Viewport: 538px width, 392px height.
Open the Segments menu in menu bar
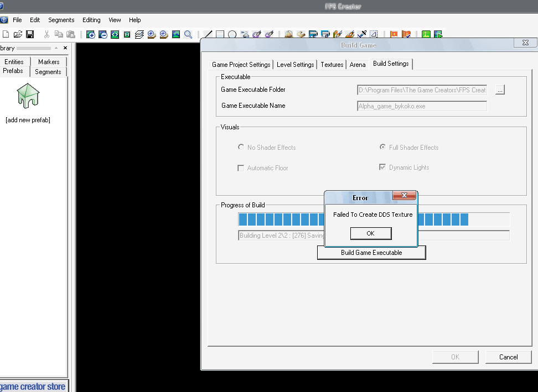(61, 20)
